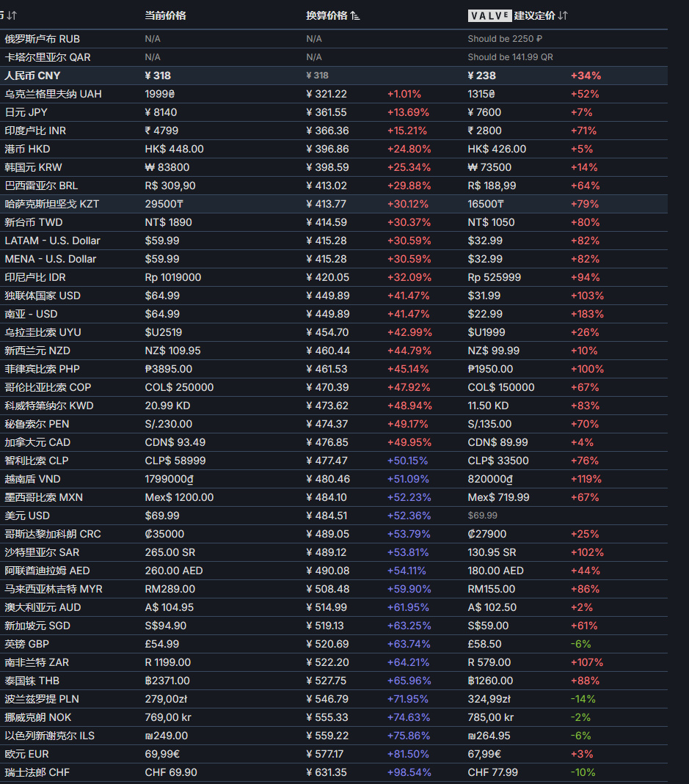Click the ascending sort icon next to 换算价格
This screenshot has width=689, height=784.
click(x=355, y=15)
